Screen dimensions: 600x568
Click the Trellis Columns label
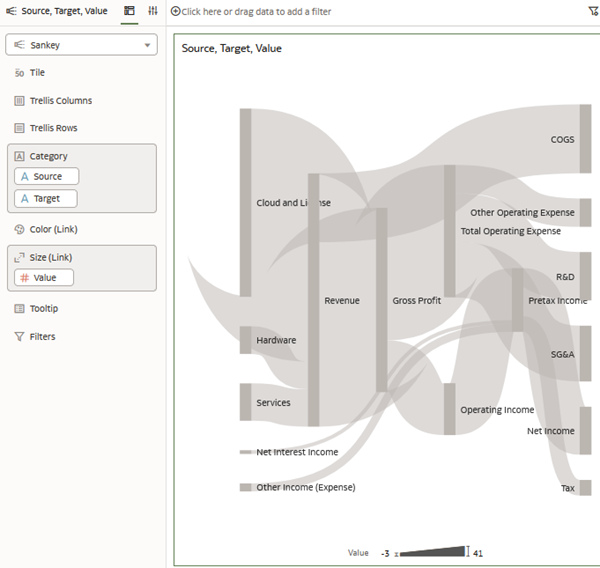point(61,101)
